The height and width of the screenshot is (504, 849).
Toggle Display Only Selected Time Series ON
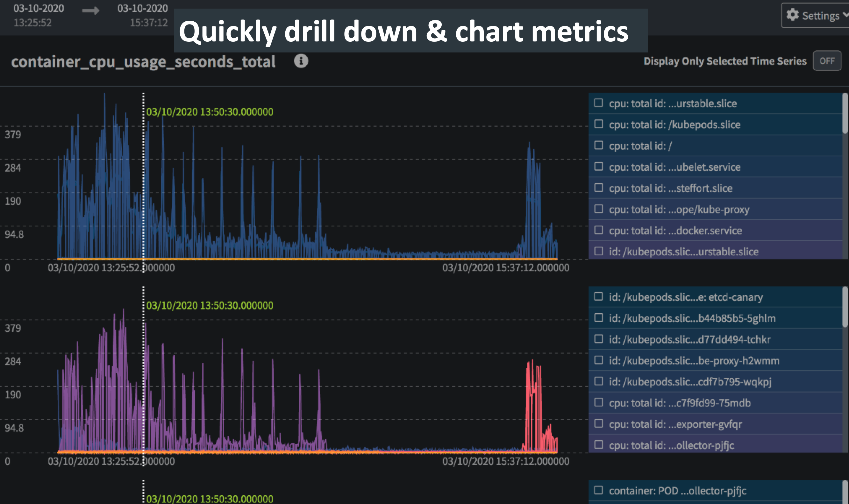point(827,61)
